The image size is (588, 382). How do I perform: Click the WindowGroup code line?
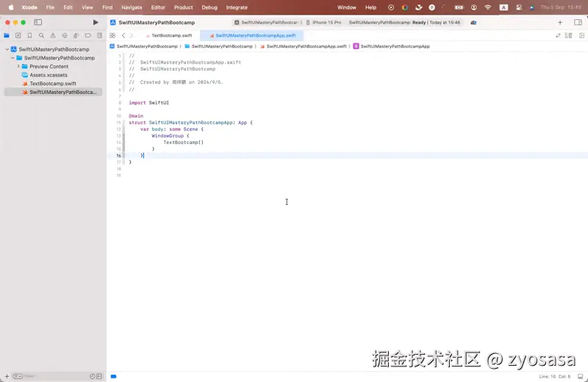click(171, 136)
